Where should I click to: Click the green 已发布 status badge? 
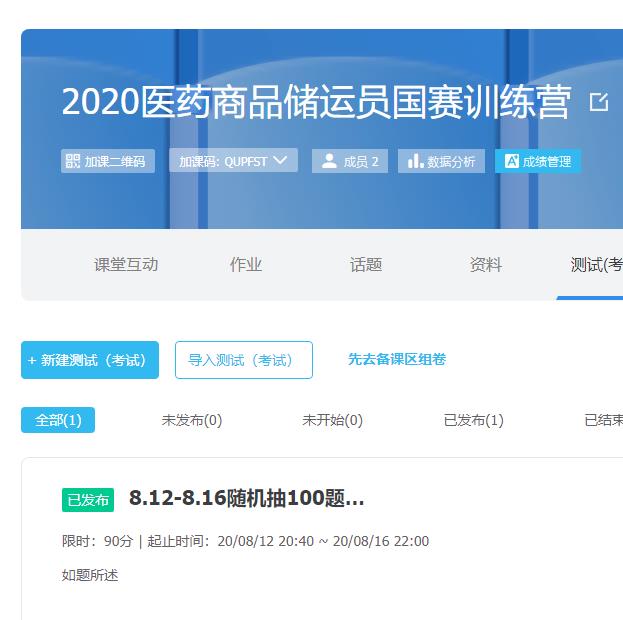pos(88,500)
